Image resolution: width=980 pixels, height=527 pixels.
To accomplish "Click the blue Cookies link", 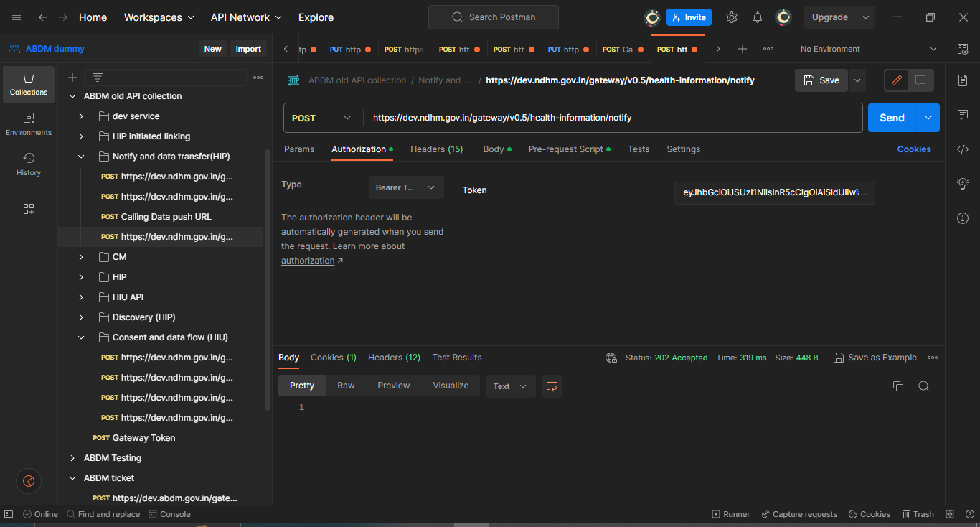I will 914,149.
